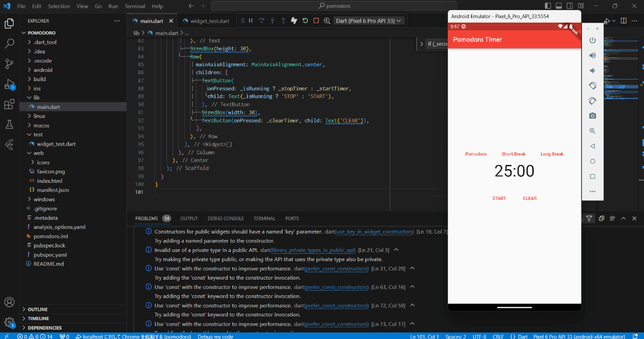Screen dimensions: 644x339
Task: Open the File menu
Action: click(21, 6)
